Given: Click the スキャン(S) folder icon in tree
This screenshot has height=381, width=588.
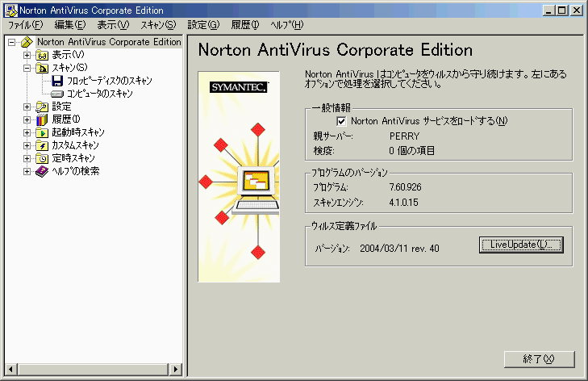Looking at the screenshot, I should [42, 68].
